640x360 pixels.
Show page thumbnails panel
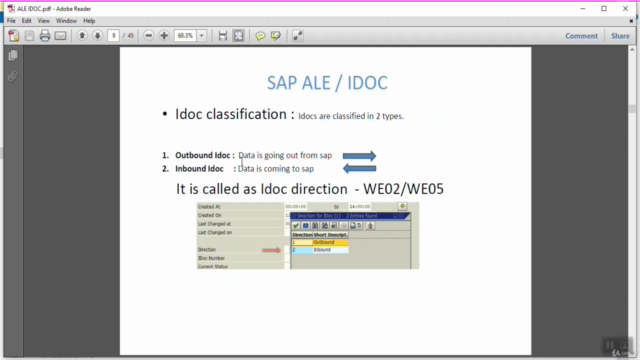[x=13, y=55]
